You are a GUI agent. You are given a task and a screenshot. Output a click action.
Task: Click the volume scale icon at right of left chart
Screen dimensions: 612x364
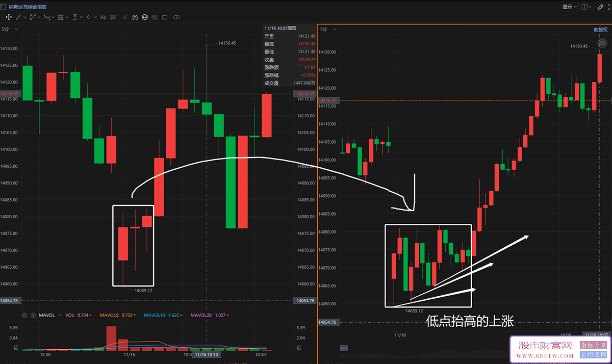[x=299, y=348]
